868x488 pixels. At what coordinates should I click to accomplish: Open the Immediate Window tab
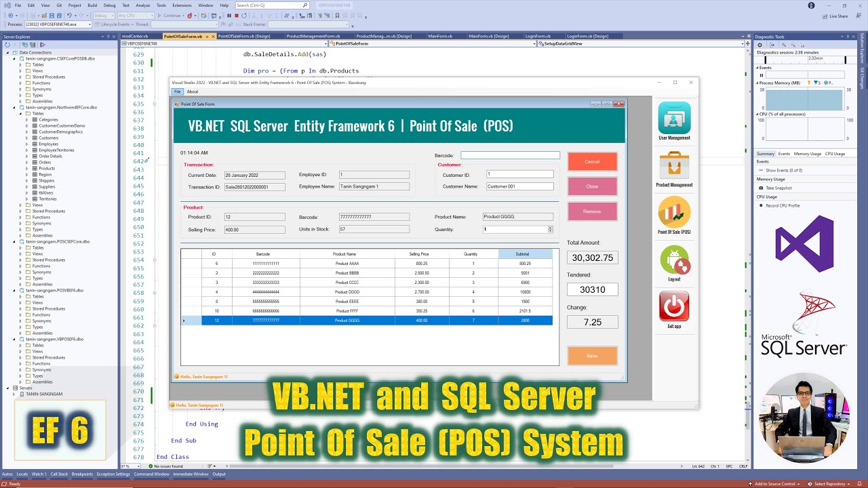(190, 474)
